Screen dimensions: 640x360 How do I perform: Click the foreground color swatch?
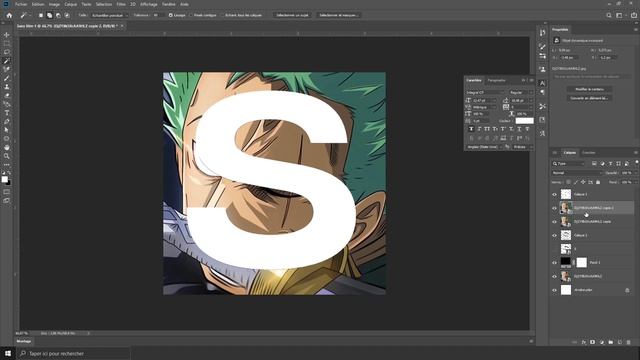click(4, 179)
